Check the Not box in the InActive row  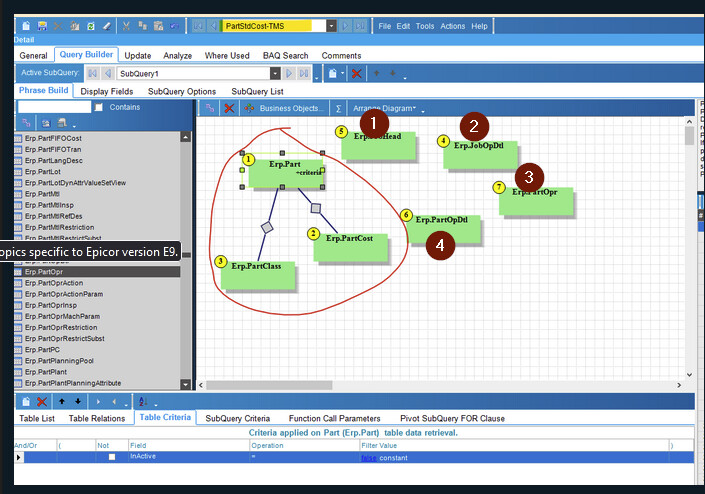112,457
